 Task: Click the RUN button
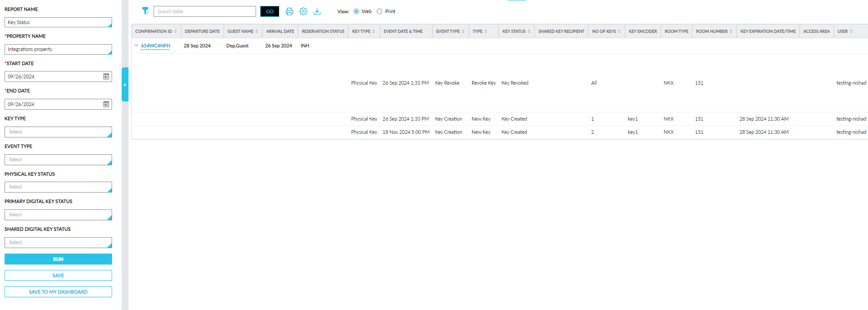pos(58,259)
